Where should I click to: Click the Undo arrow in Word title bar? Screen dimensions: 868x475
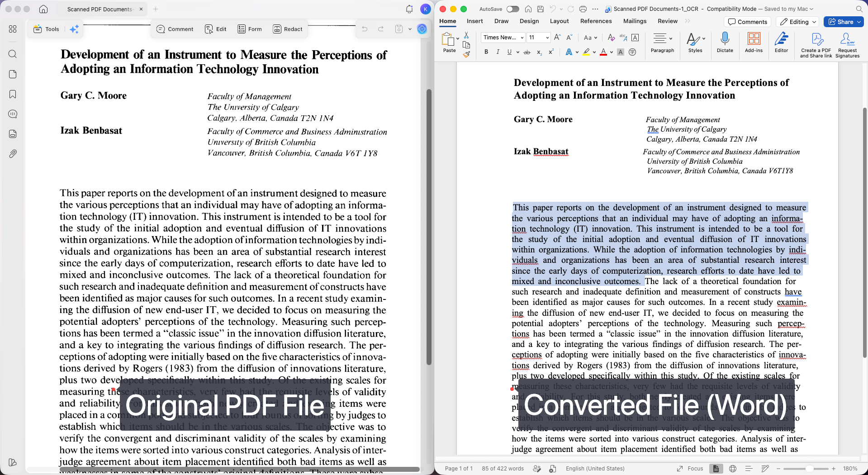553,9
